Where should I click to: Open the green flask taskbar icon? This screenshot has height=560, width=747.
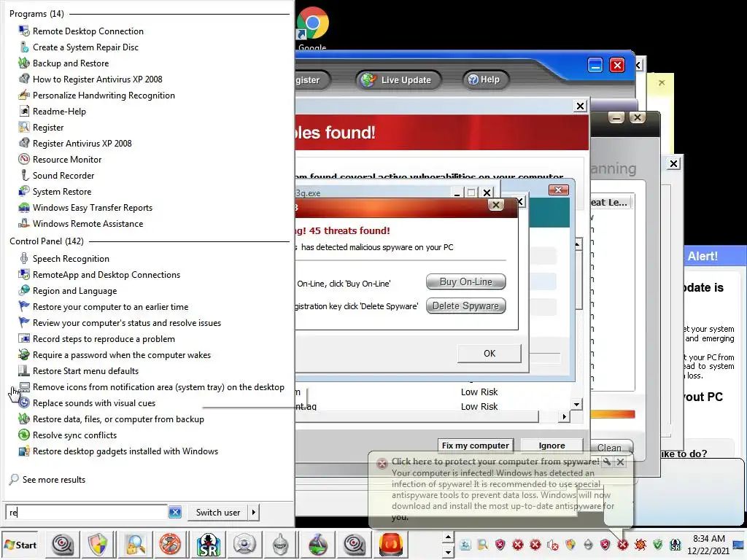tap(318, 544)
